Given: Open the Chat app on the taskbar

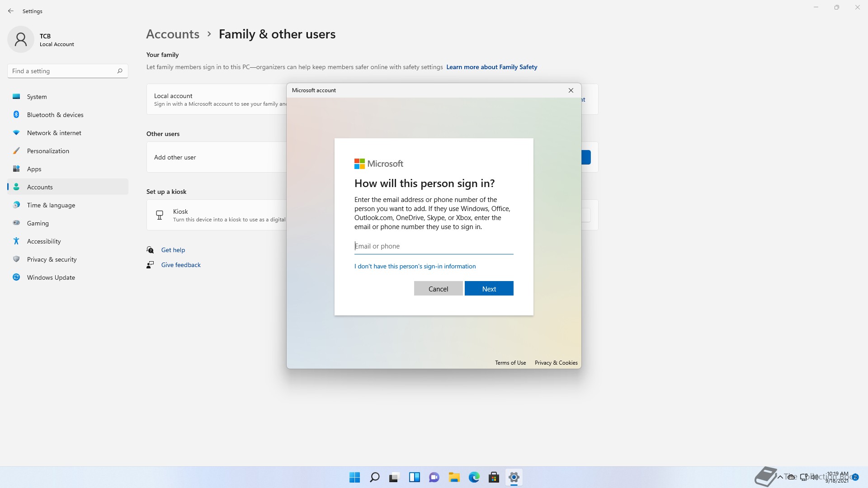Looking at the screenshot, I should (434, 477).
